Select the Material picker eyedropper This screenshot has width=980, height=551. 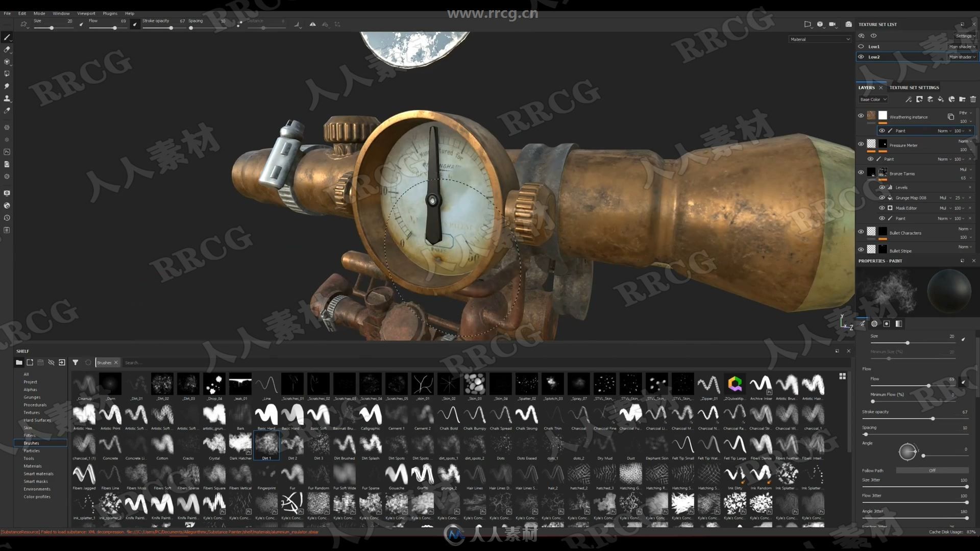(x=7, y=111)
